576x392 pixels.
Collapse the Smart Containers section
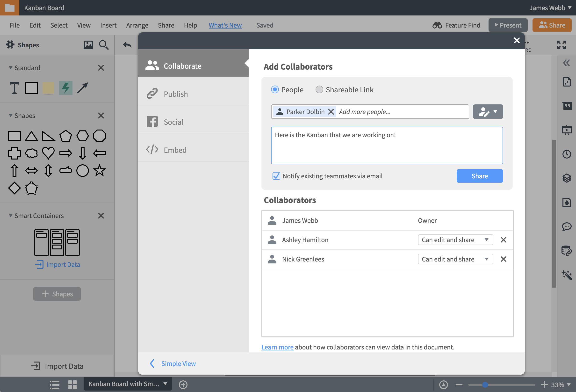click(x=10, y=216)
